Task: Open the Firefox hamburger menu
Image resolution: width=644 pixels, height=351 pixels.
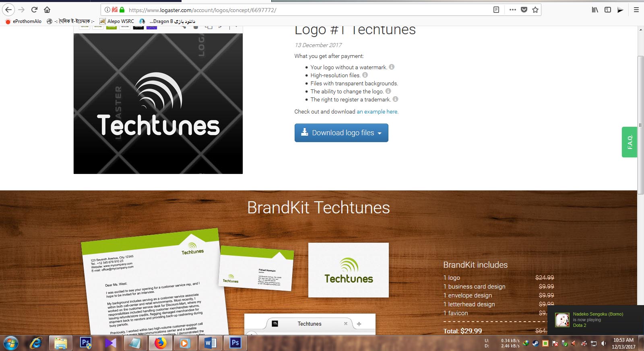Action: pyautogui.click(x=636, y=10)
